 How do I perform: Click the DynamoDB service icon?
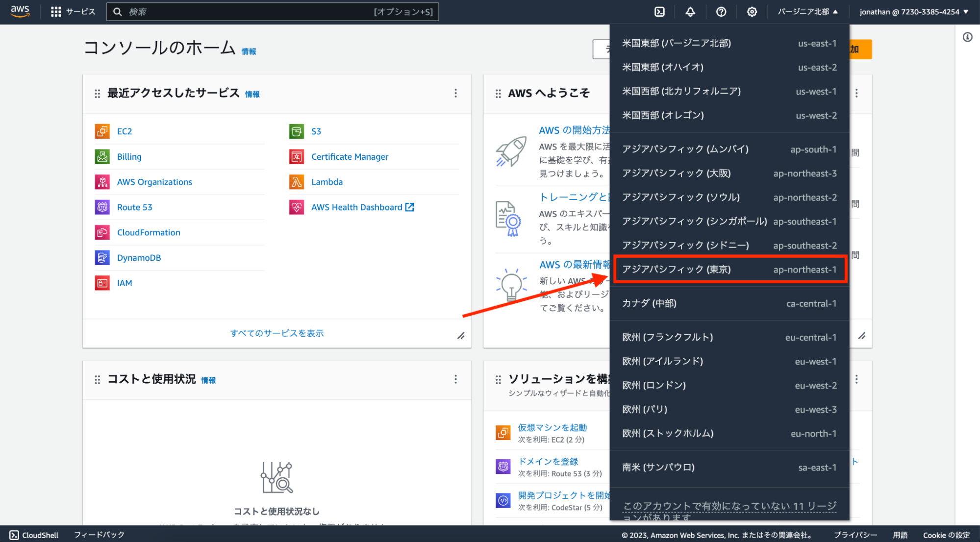[102, 258]
